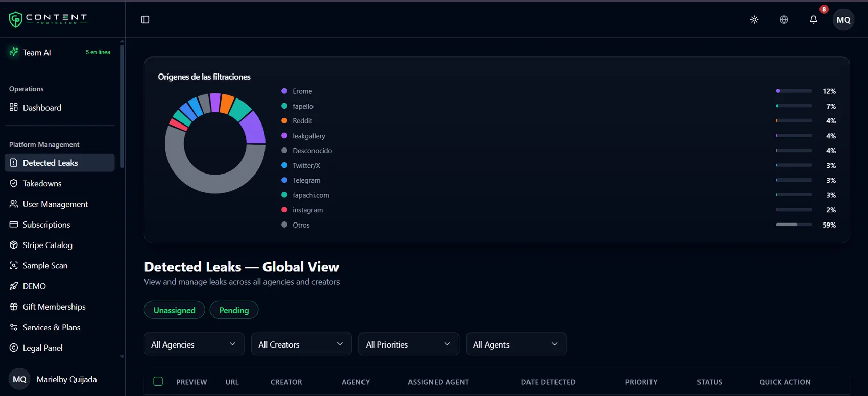
Task: Click the Twitter/X legend label
Action: tap(306, 165)
